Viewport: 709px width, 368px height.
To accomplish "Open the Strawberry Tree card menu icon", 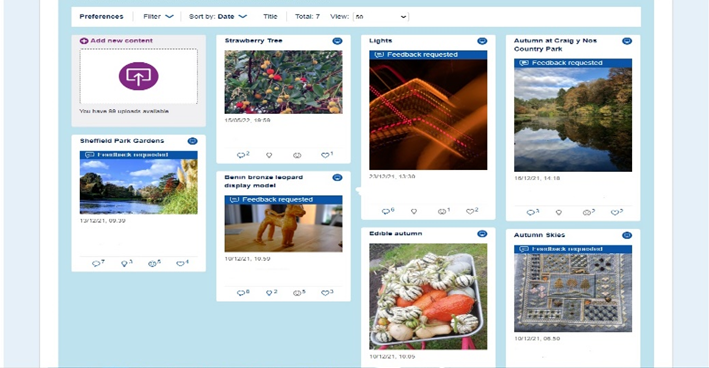I will pyautogui.click(x=337, y=41).
